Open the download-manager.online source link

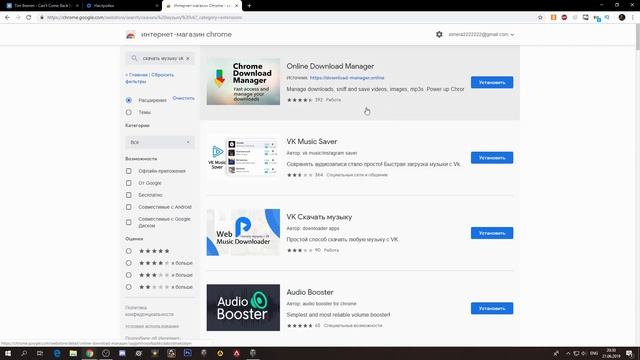click(347, 78)
